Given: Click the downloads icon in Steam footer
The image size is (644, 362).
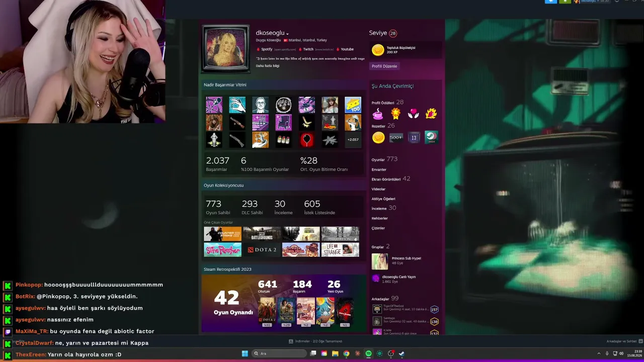Looking at the screenshot, I should [x=291, y=341].
